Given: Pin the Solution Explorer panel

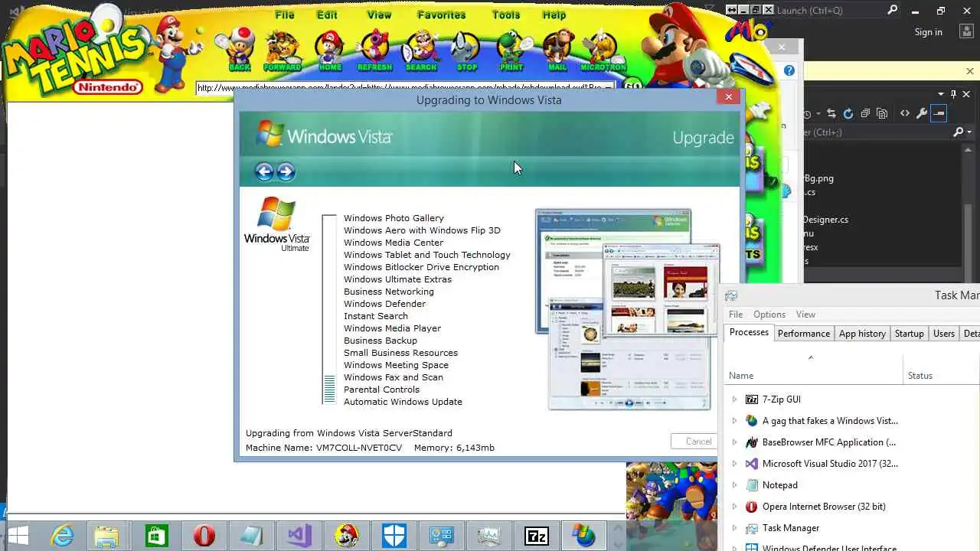Looking at the screenshot, I should (953, 94).
